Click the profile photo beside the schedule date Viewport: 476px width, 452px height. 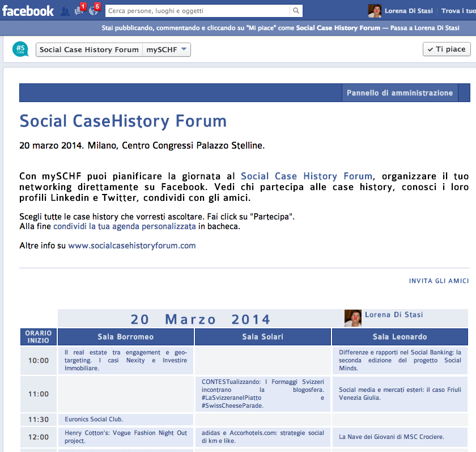point(353,318)
